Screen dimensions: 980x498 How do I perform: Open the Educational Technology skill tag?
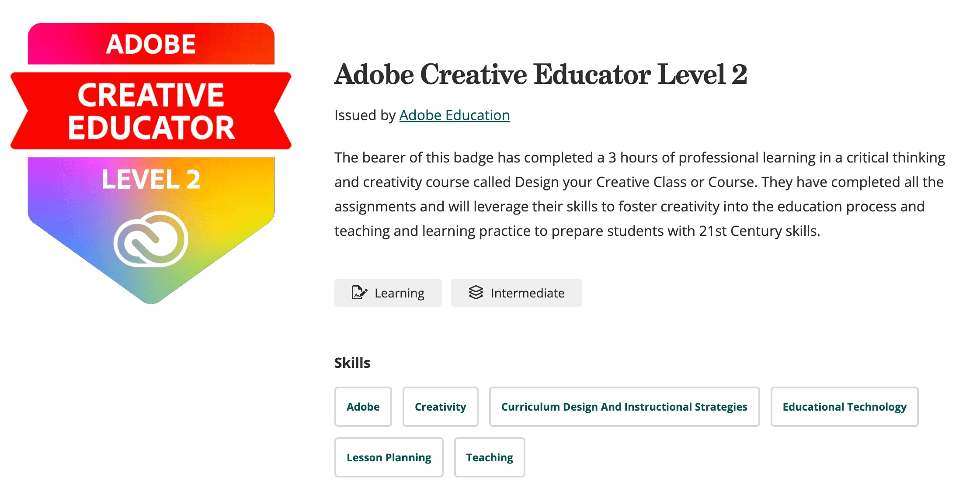(x=844, y=407)
